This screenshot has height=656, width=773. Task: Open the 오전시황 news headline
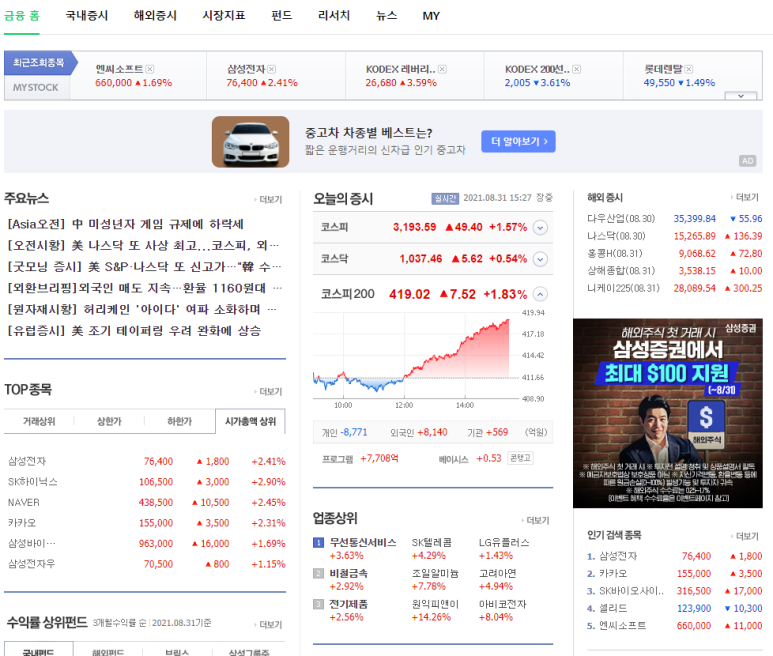pyautogui.click(x=143, y=245)
